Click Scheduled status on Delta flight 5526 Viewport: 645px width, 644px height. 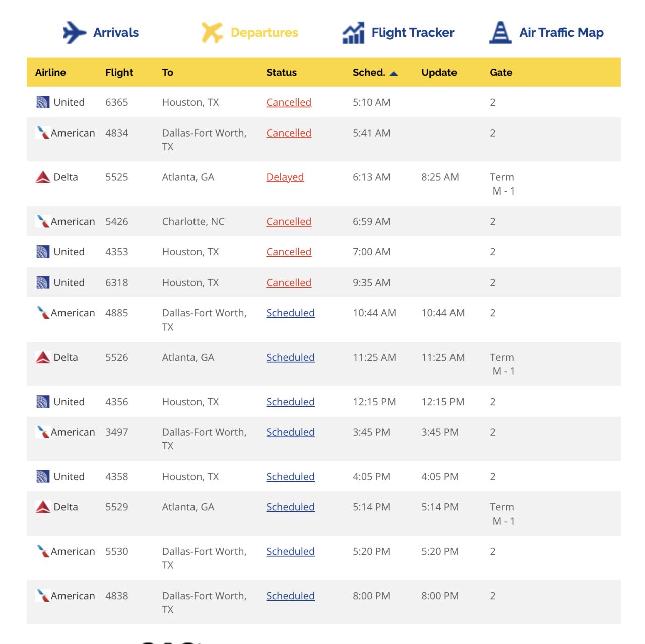290,357
